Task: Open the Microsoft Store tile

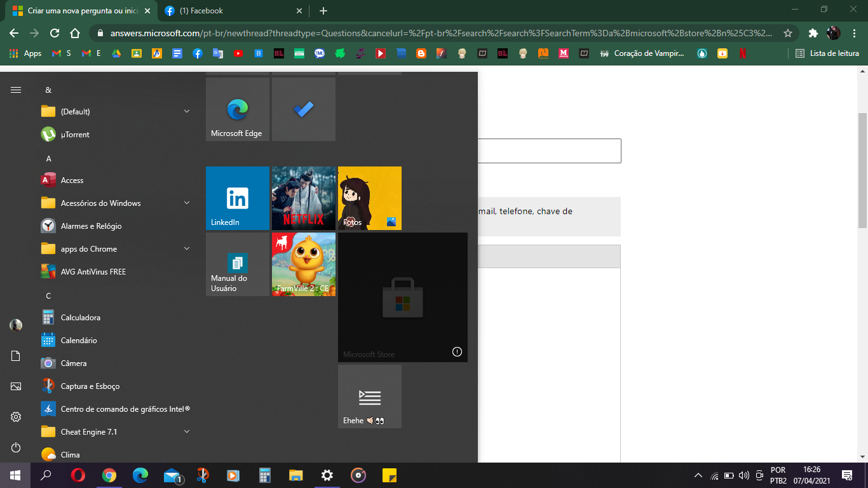Action: click(403, 297)
